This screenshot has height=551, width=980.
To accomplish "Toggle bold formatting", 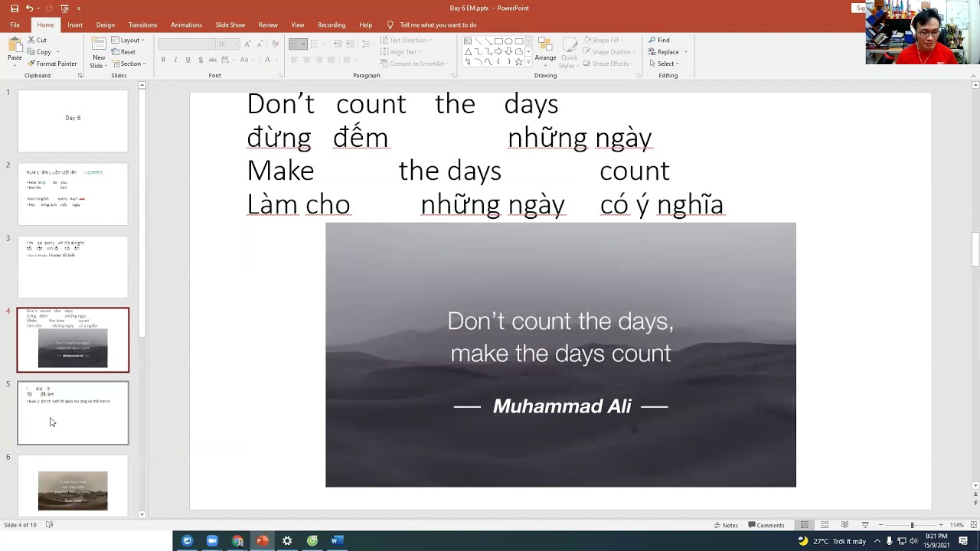I will pyautogui.click(x=163, y=60).
